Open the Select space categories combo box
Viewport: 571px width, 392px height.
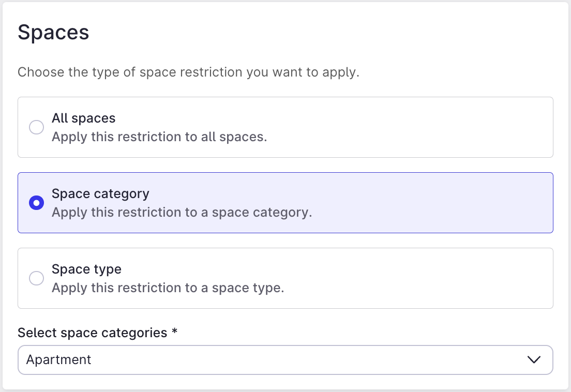coord(285,359)
